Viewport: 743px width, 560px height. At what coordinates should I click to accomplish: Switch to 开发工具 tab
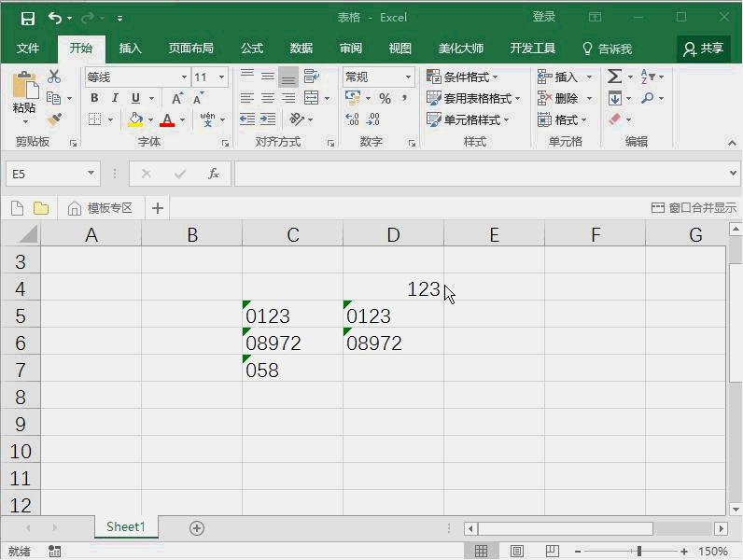(533, 49)
